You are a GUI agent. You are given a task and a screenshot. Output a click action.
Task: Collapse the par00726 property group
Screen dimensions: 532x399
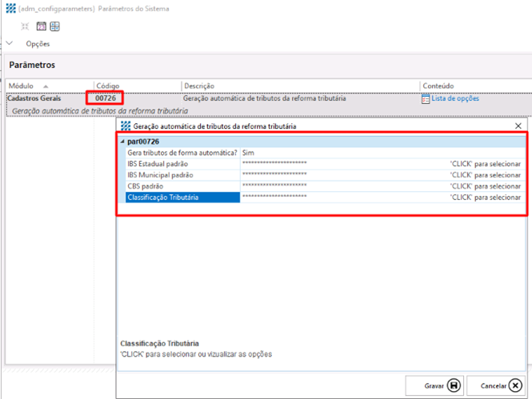(123, 142)
